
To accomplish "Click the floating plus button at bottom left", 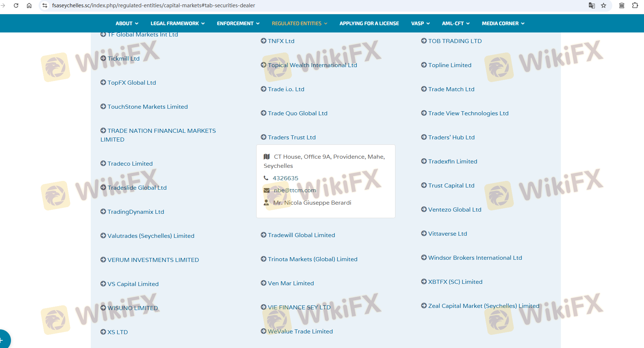I will click(x=3, y=340).
